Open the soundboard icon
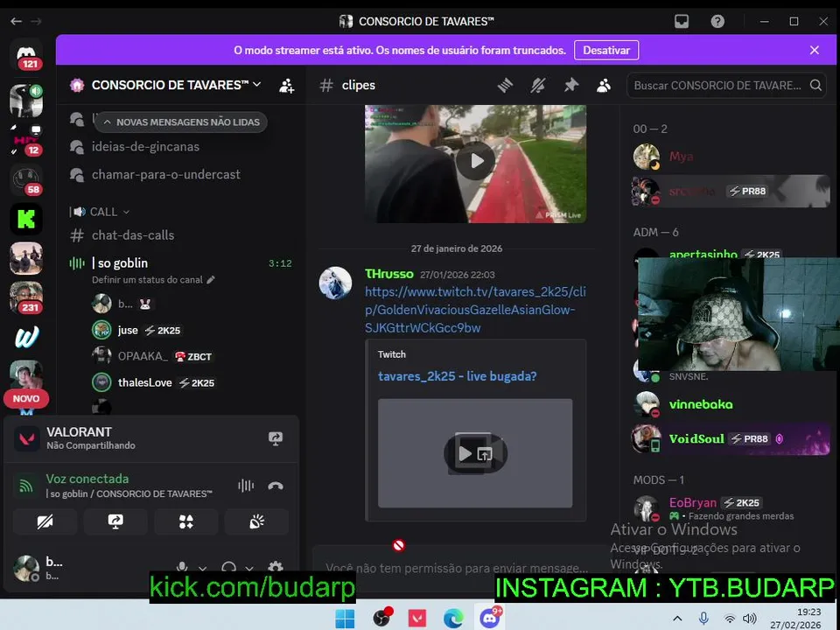 (256, 521)
